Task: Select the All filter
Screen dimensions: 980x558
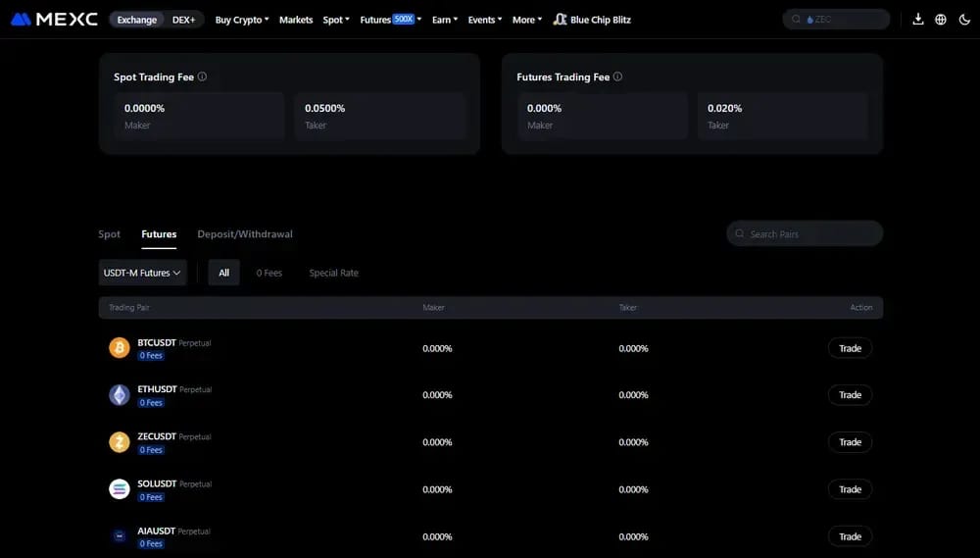Action: click(x=223, y=273)
